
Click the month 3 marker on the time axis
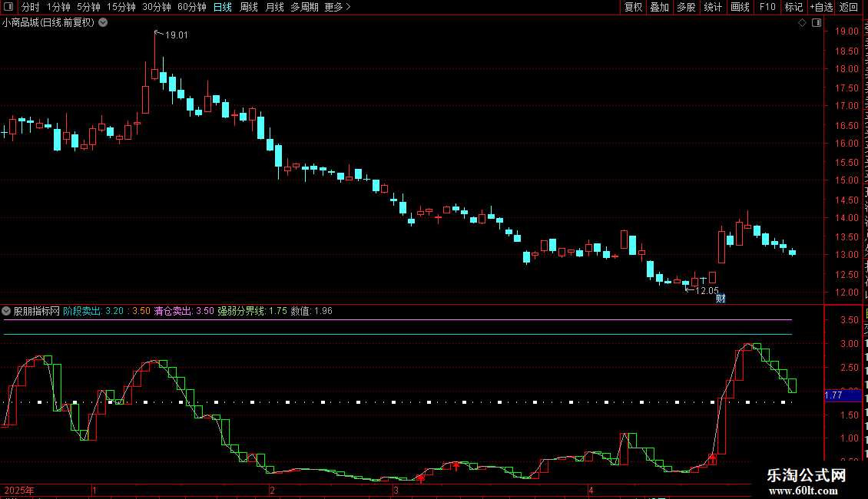click(x=396, y=490)
